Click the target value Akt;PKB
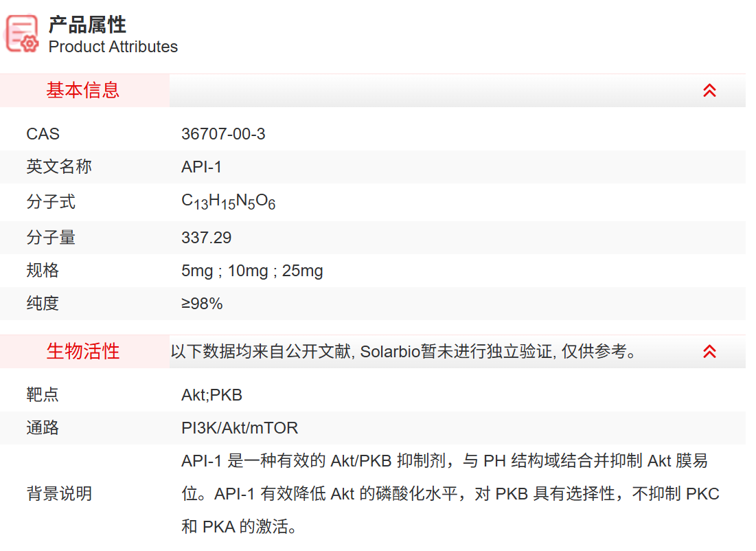The width and height of the screenshot is (756, 551). tap(211, 395)
